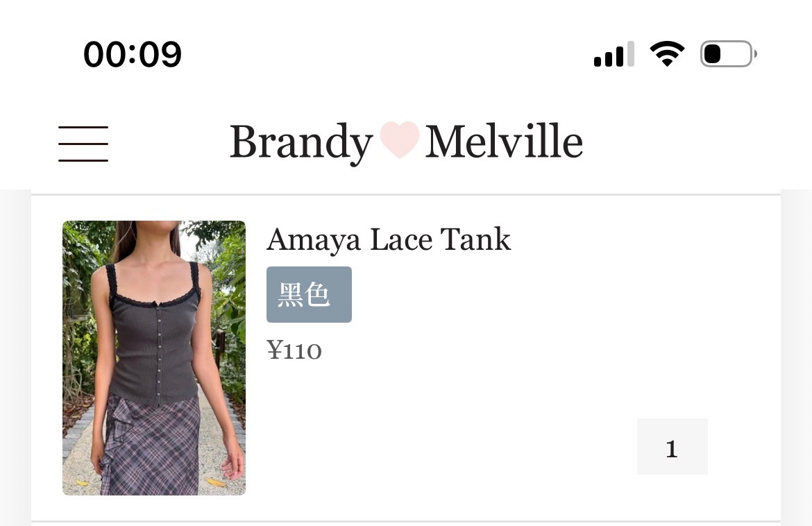Open the hamburger navigation menu
Viewport: 812px width, 526px height.
point(83,144)
